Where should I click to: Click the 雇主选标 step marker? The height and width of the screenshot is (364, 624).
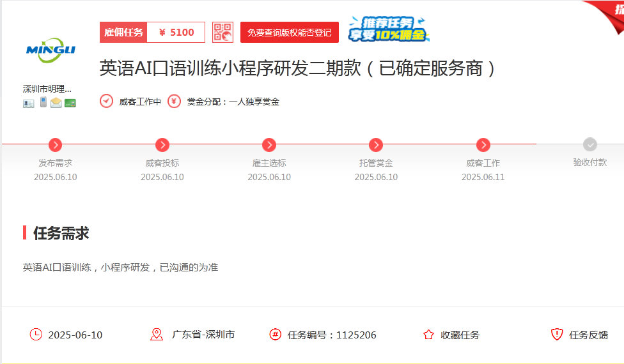click(x=269, y=145)
